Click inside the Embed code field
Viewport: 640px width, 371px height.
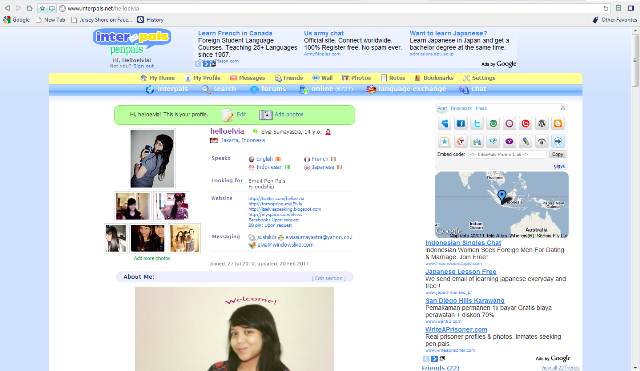507,154
